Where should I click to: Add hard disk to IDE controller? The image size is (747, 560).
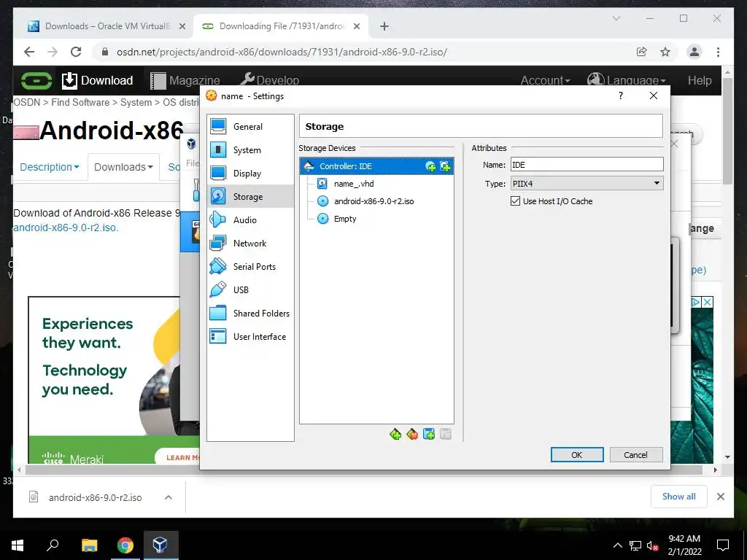click(445, 166)
